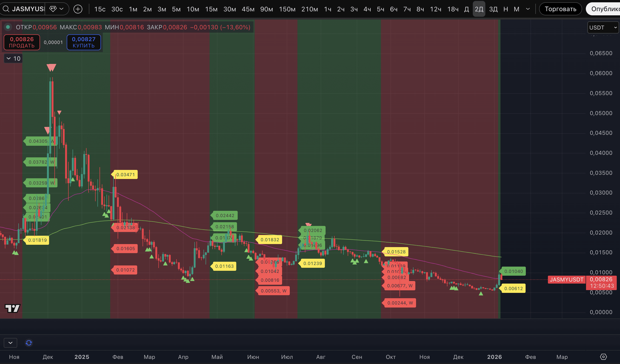Click the green market status dot
The width and height of the screenshot is (620, 364).
point(8,27)
